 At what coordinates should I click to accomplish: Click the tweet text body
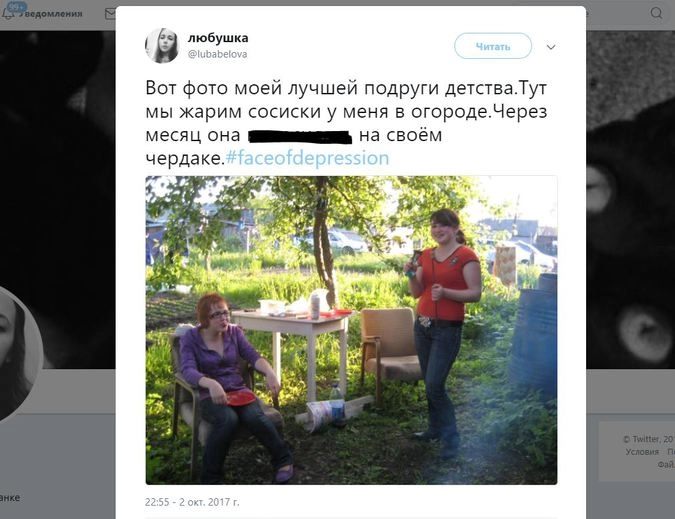[347, 123]
